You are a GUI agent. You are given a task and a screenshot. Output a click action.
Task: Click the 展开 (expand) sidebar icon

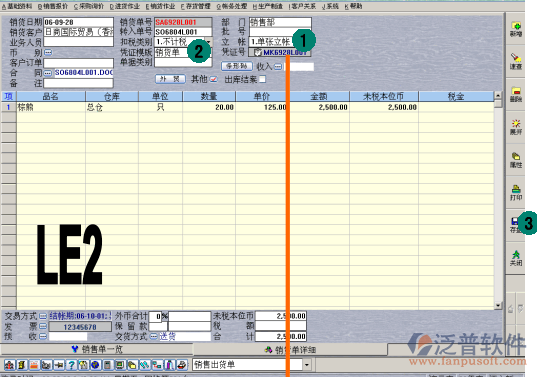click(516, 127)
